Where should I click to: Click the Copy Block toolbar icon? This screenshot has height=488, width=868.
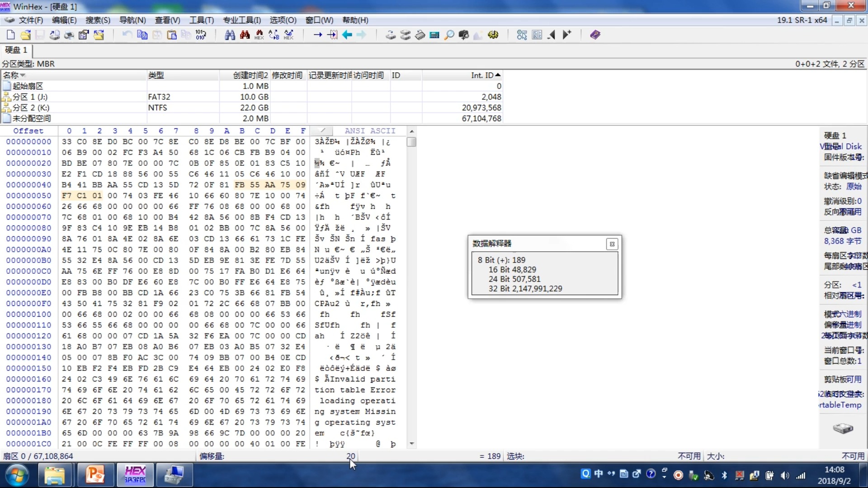pyautogui.click(x=142, y=35)
